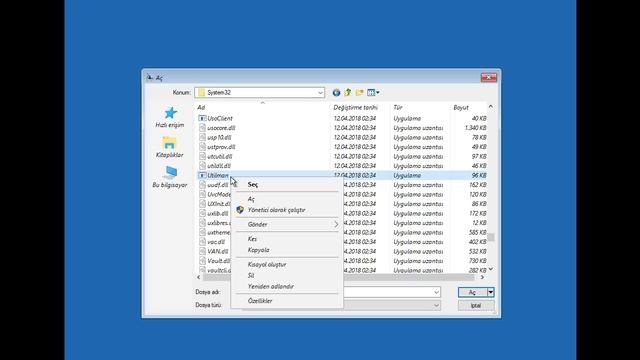
Task: Click the horizontal scrollbar right arrow
Action: point(482,277)
